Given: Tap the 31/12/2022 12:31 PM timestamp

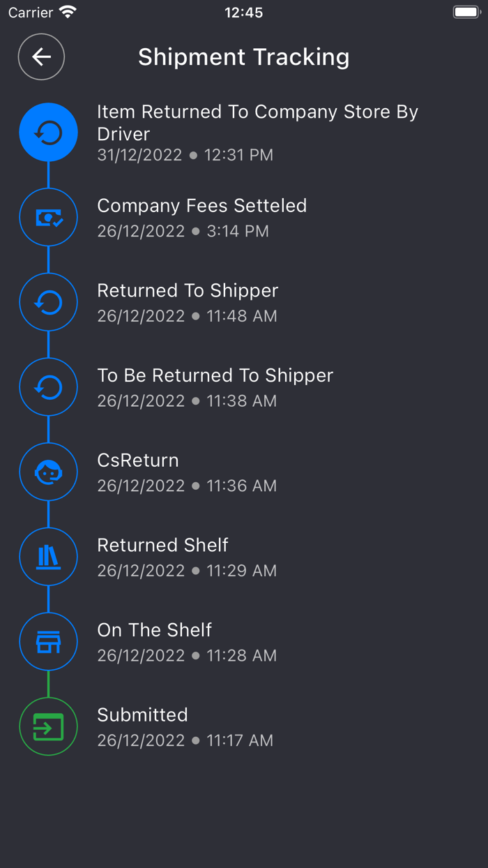Looking at the screenshot, I should [185, 155].
